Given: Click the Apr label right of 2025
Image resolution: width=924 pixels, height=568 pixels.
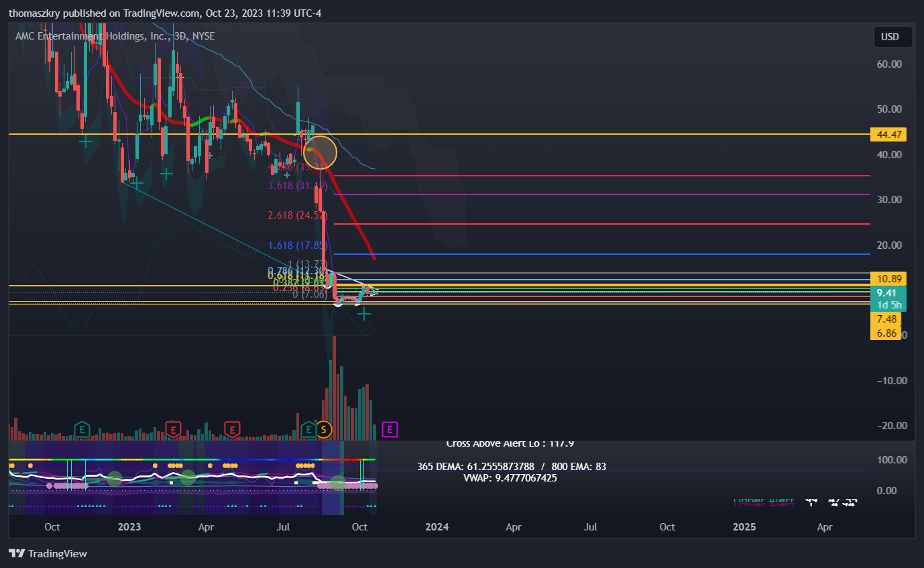Looking at the screenshot, I should click(x=825, y=527).
